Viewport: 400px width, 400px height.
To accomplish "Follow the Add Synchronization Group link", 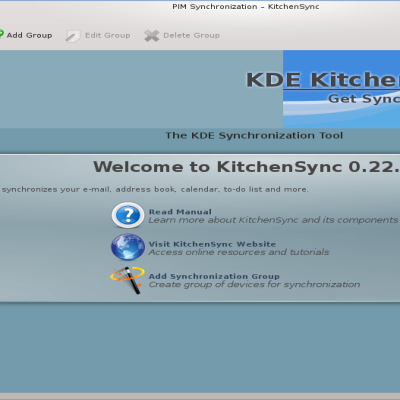I will tap(214, 276).
